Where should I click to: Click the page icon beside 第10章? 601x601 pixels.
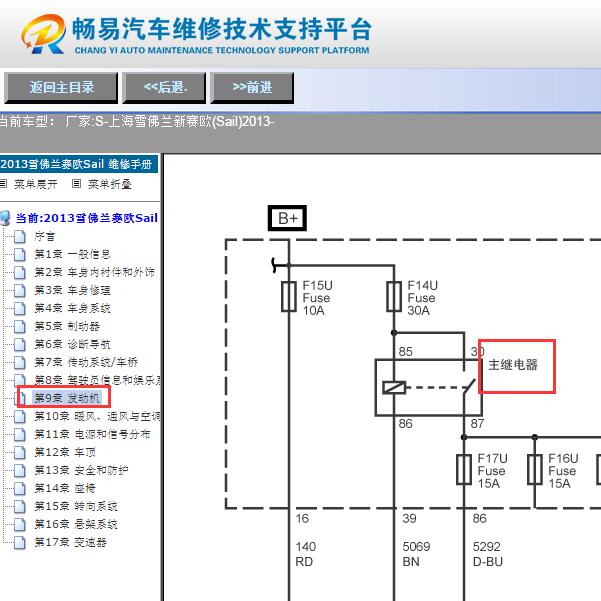[20, 417]
